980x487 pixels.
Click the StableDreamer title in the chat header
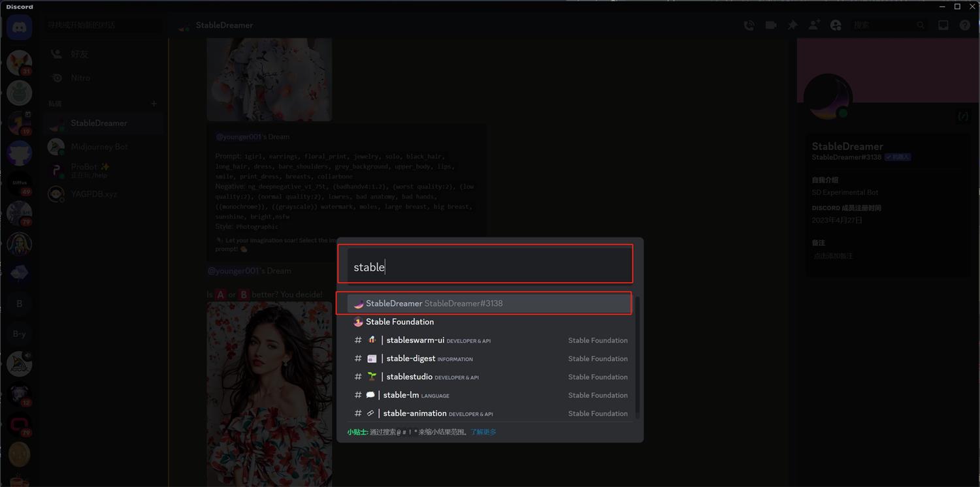click(224, 25)
